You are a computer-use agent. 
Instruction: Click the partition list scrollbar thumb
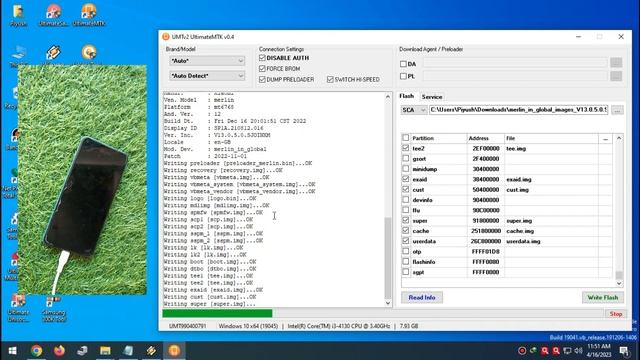[619, 275]
